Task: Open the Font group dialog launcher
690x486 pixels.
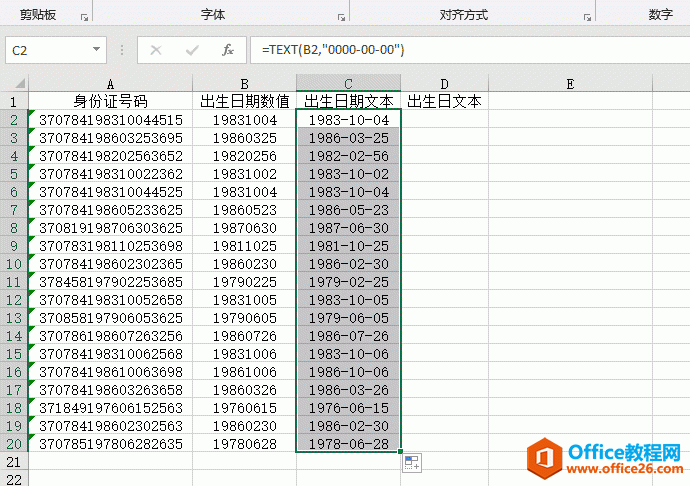Action: pos(341,17)
